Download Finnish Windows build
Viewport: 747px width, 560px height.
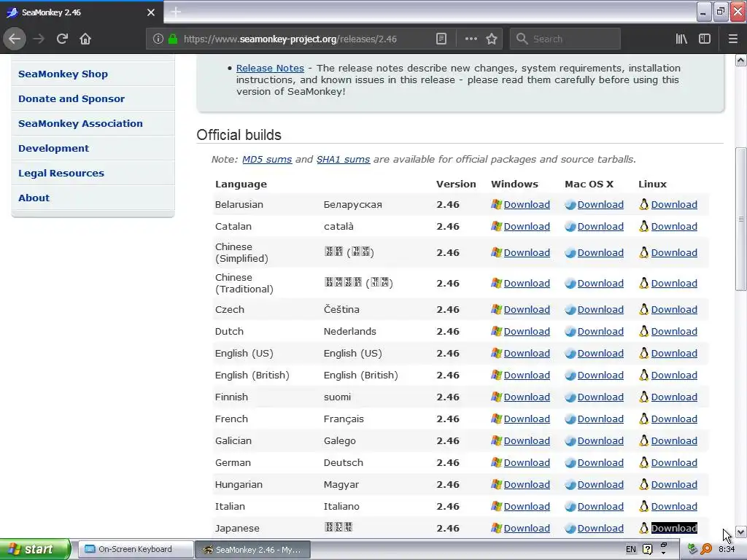point(527,397)
